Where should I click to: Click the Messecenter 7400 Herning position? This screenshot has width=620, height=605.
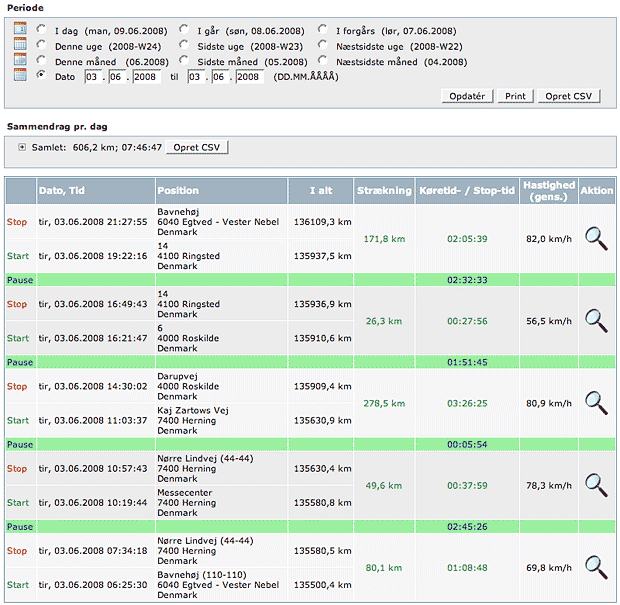coord(187,503)
